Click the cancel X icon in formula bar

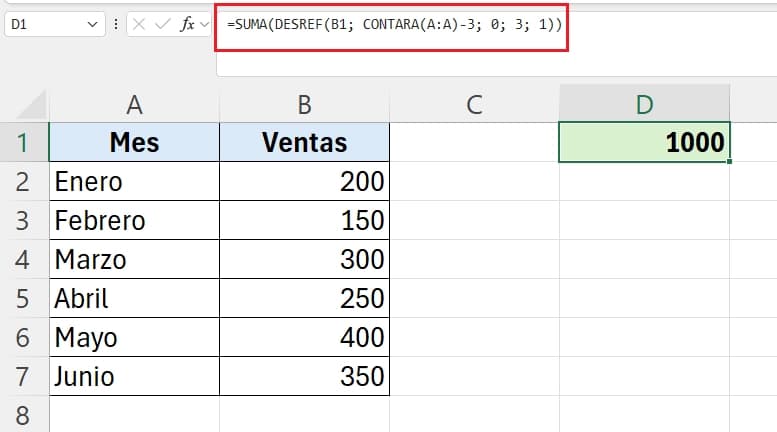pyautogui.click(x=139, y=24)
